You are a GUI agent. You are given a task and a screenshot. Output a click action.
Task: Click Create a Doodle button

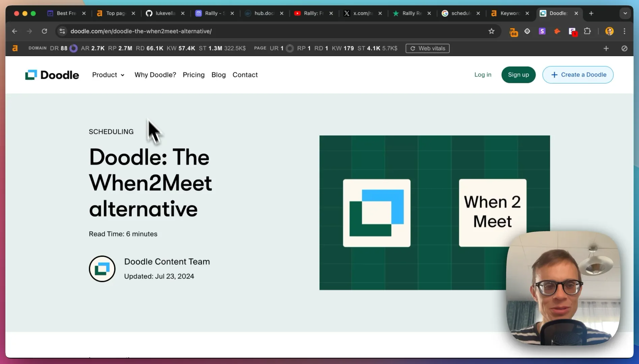tap(578, 75)
